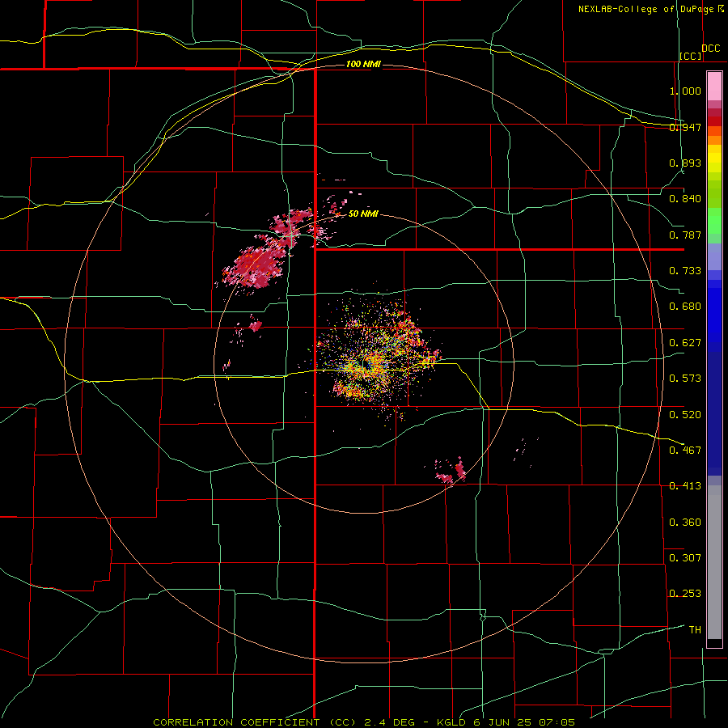Select the 0.413 scale value
Image resolution: width=728 pixels, height=728 pixels.
(x=685, y=486)
